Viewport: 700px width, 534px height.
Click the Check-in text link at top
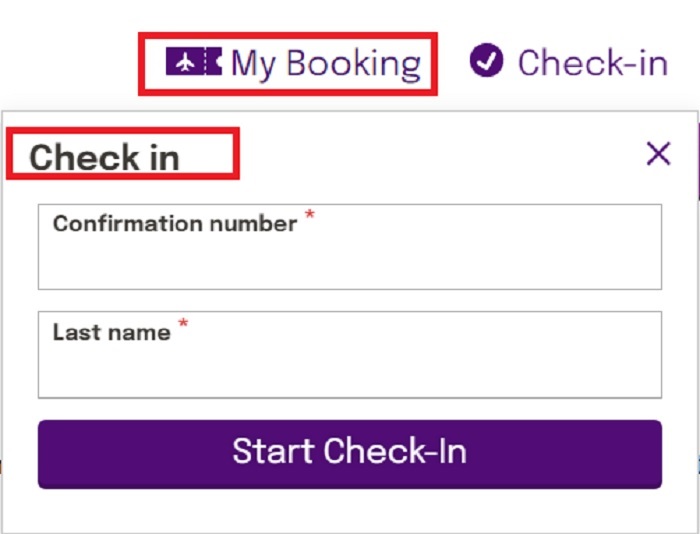pos(593,63)
